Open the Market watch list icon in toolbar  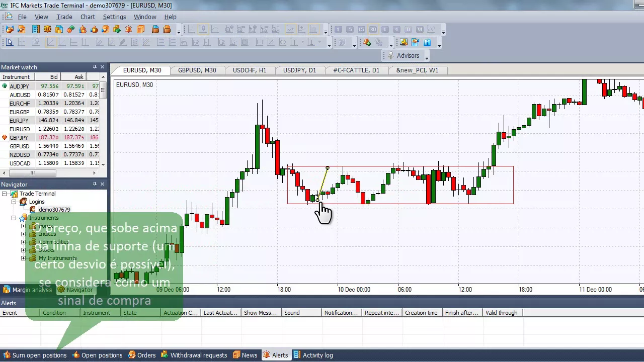click(36, 30)
